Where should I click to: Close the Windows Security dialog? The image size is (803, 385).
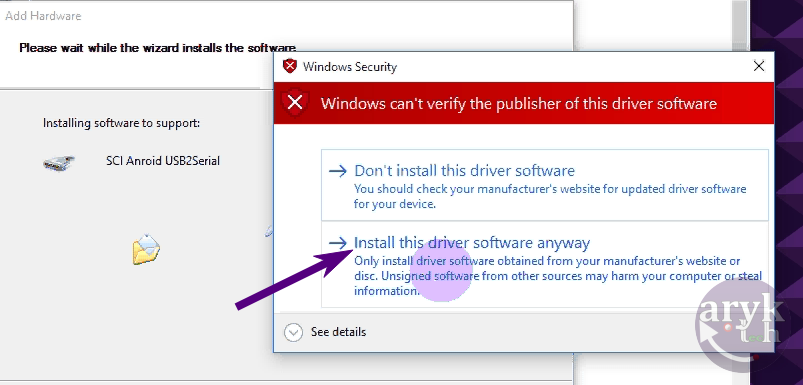click(x=758, y=66)
